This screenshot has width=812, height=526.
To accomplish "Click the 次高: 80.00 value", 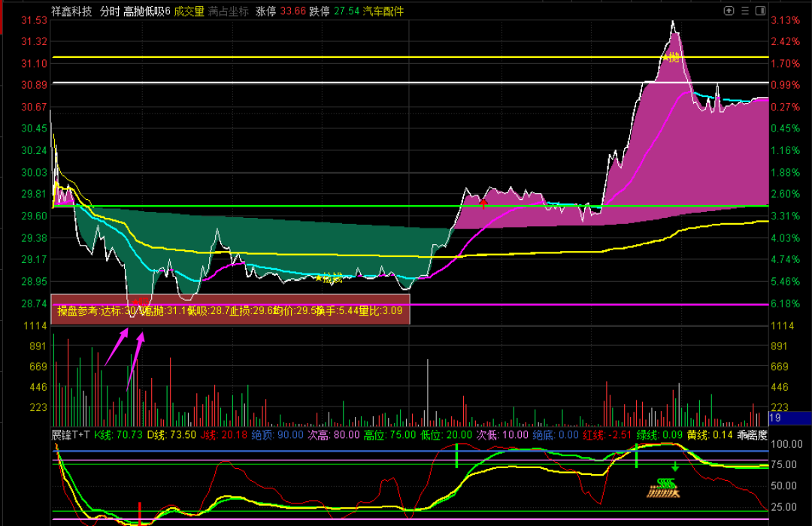I will 334,435.
